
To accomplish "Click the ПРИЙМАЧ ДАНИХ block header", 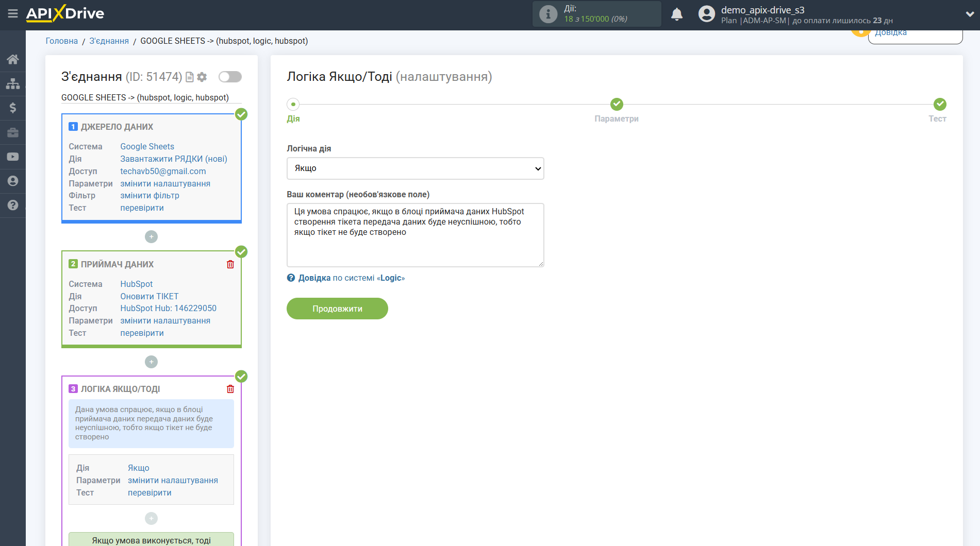I will 117,264.
